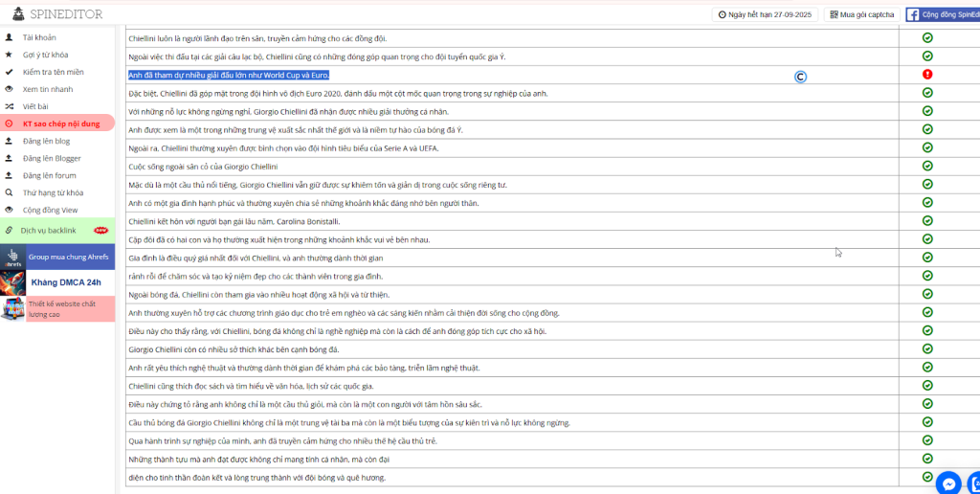
Task: Click green check icon on Euro 2020 row
Action: (927, 93)
